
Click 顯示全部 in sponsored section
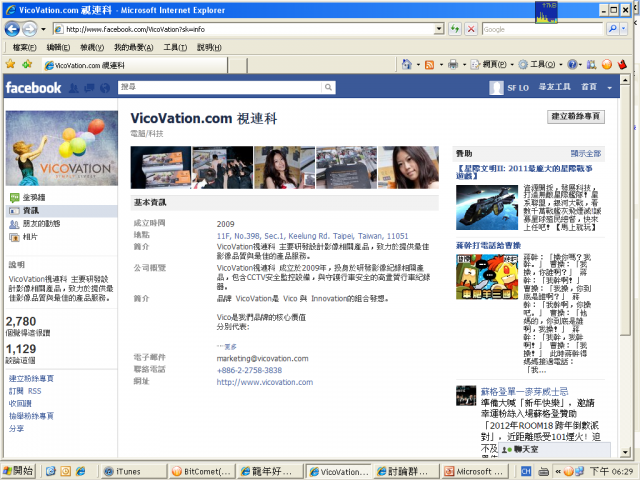click(x=586, y=153)
